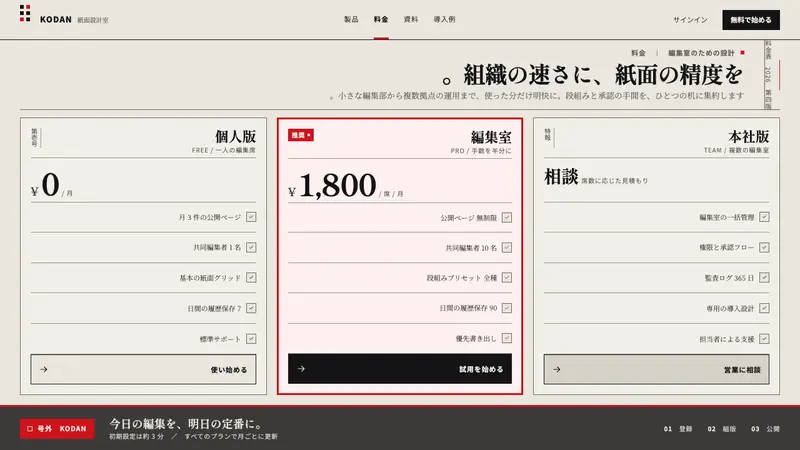Click the vertical 料金表 2026 label
The width and height of the screenshot is (800, 450).
click(x=768, y=74)
